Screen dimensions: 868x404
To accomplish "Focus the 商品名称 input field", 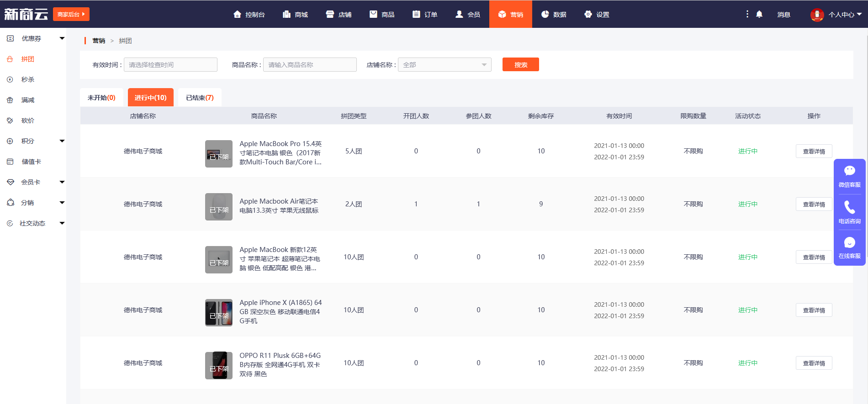I will point(310,65).
